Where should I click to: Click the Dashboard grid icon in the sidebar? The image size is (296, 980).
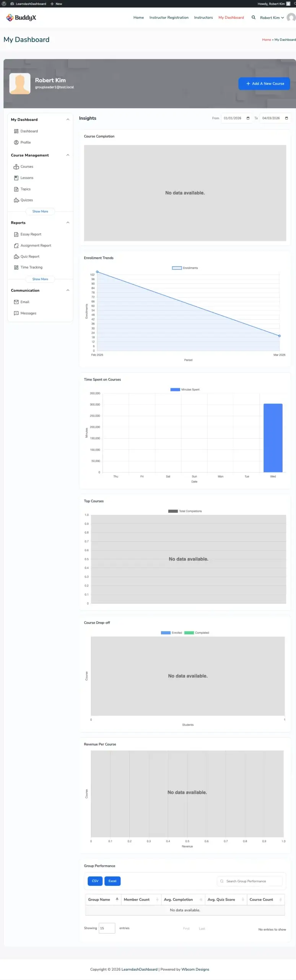pos(16,131)
